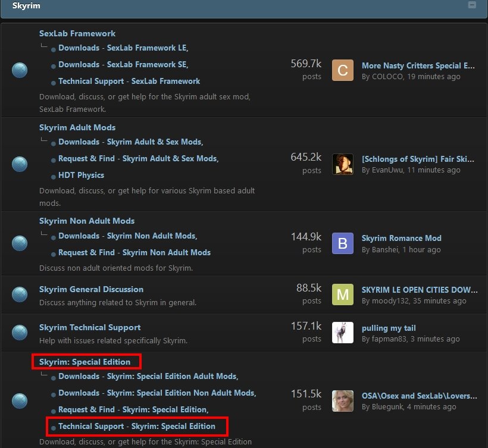
Task: Open latest topic 'Skyrim Romance Mod'
Action: pos(402,239)
